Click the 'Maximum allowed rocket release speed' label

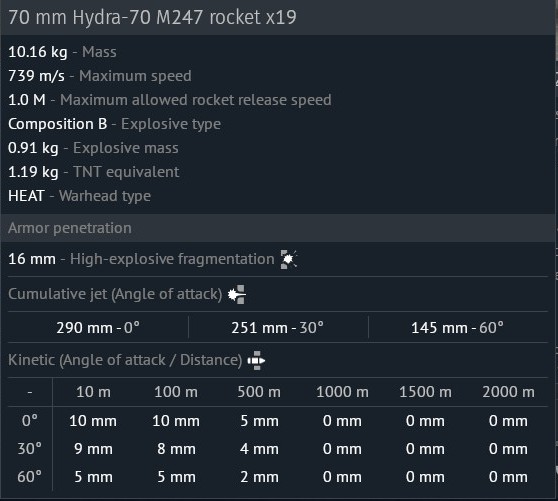(196, 100)
